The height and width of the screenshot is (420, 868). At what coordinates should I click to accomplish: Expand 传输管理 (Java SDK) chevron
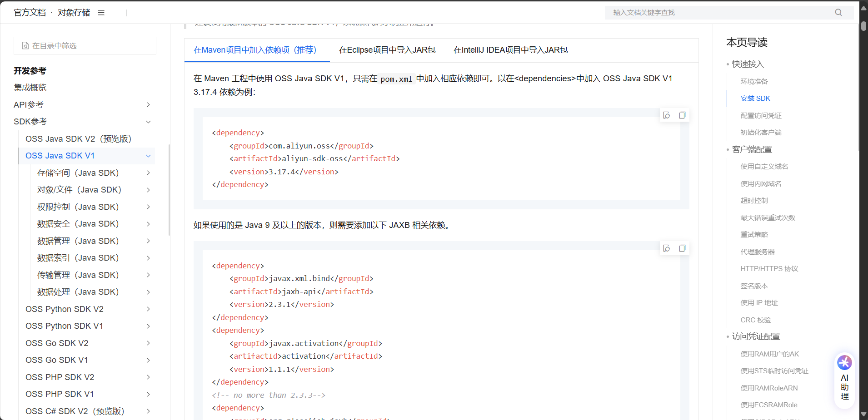(148, 275)
